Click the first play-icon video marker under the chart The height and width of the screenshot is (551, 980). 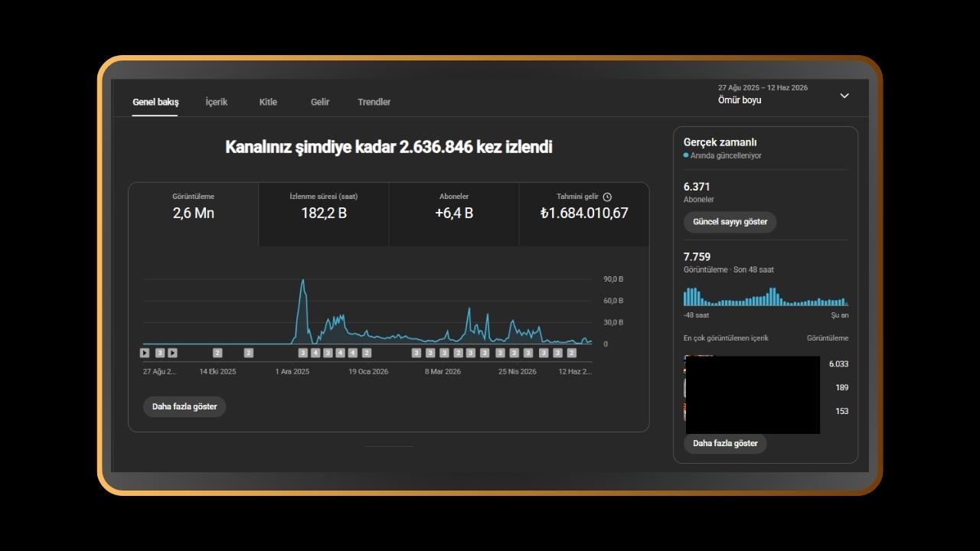(145, 353)
